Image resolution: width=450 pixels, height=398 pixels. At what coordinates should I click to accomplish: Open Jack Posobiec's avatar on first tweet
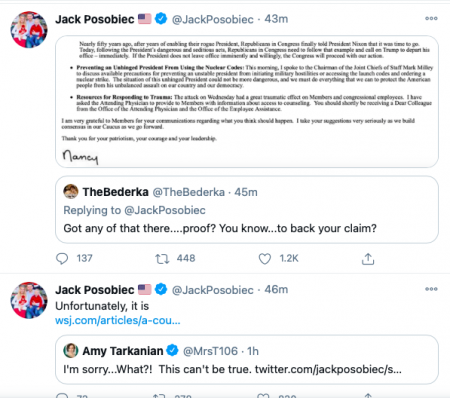(29, 30)
